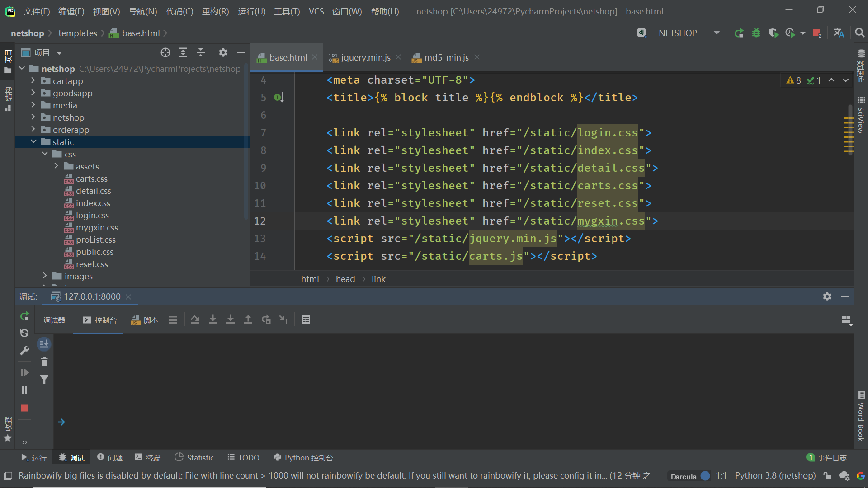868x488 pixels.
Task: Click the lock read-only toggle in status bar
Action: click(x=827, y=476)
